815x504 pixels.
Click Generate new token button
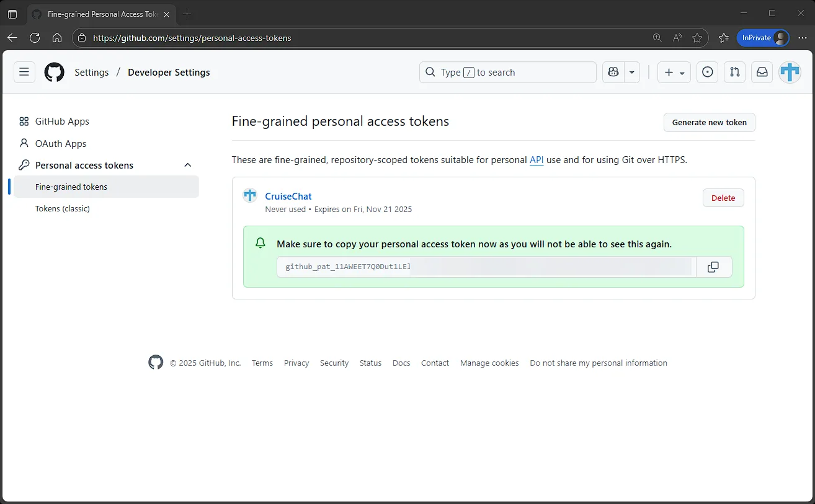(x=709, y=122)
